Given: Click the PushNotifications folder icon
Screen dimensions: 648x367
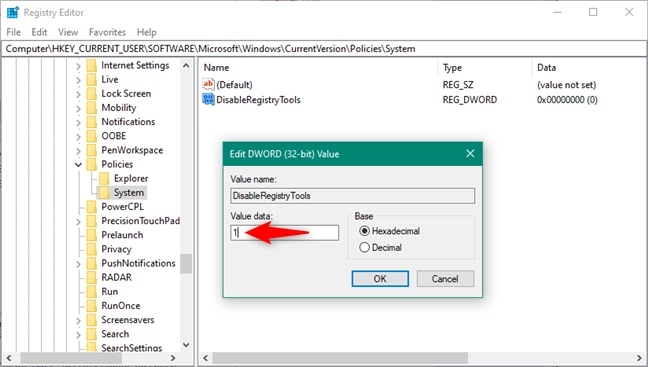Looking at the screenshot, I should pyautogui.click(x=92, y=263).
